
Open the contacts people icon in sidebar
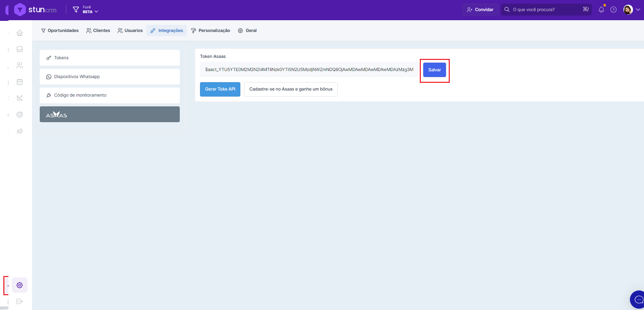point(20,66)
